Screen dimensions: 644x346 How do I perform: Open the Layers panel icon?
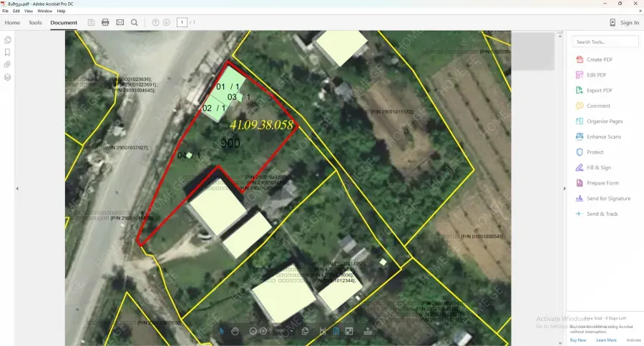coord(7,77)
